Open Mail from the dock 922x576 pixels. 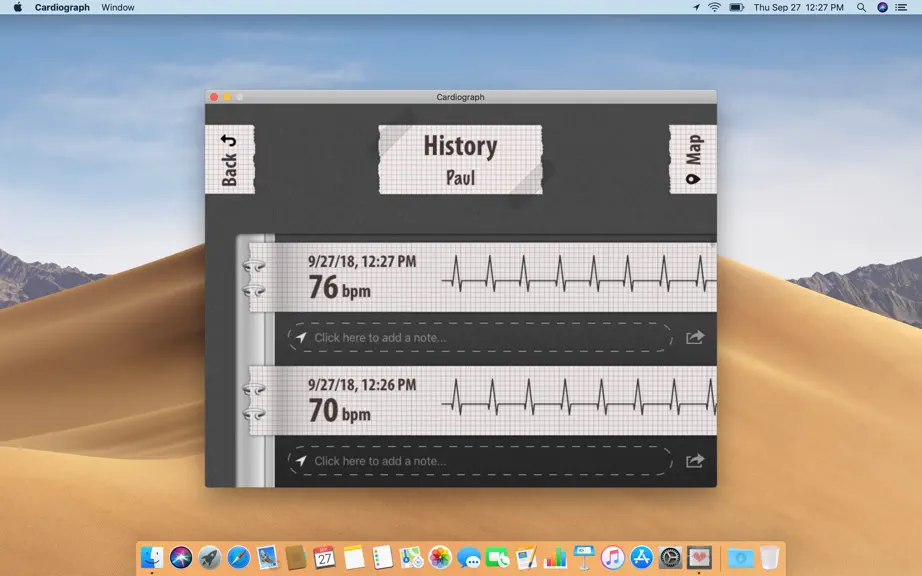pos(267,557)
